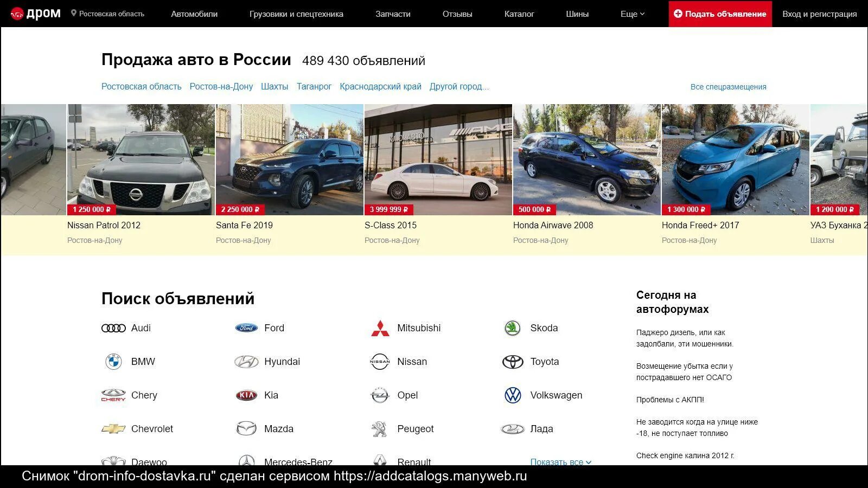Screen dimensions: 868x488
Task: Click the Skoda brand logo
Action: (512, 328)
